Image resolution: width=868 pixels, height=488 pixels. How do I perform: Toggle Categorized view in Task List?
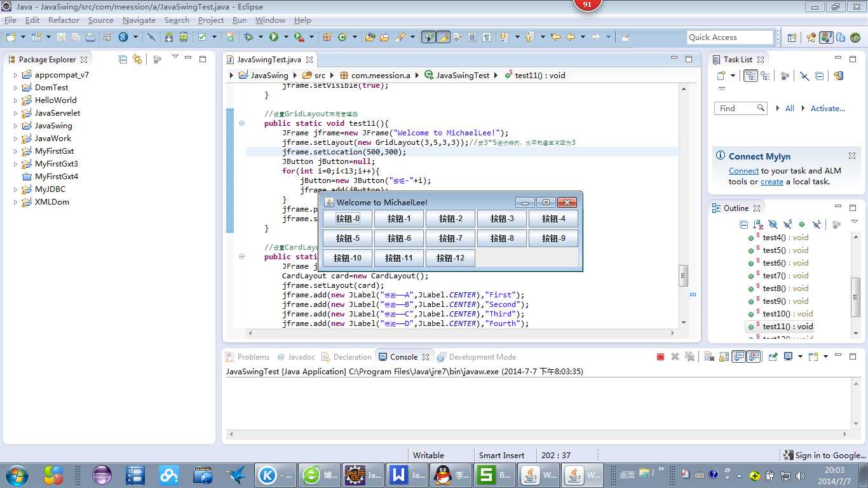[x=750, y=76]
